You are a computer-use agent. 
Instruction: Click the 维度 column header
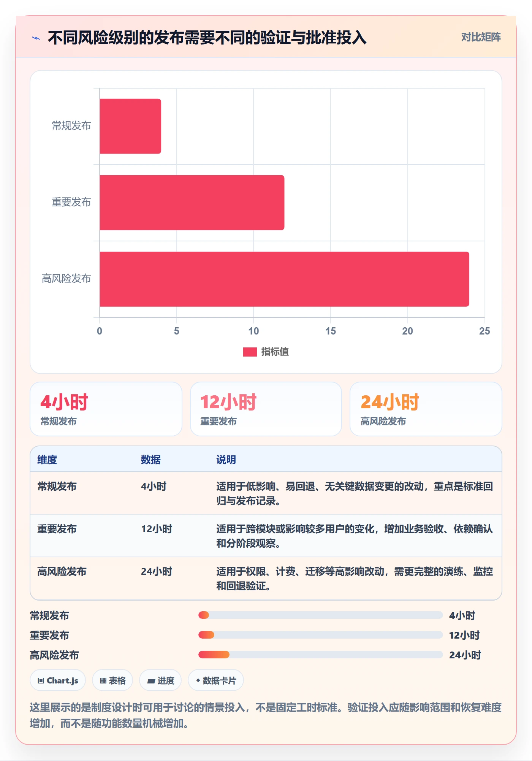pos(47,460)
